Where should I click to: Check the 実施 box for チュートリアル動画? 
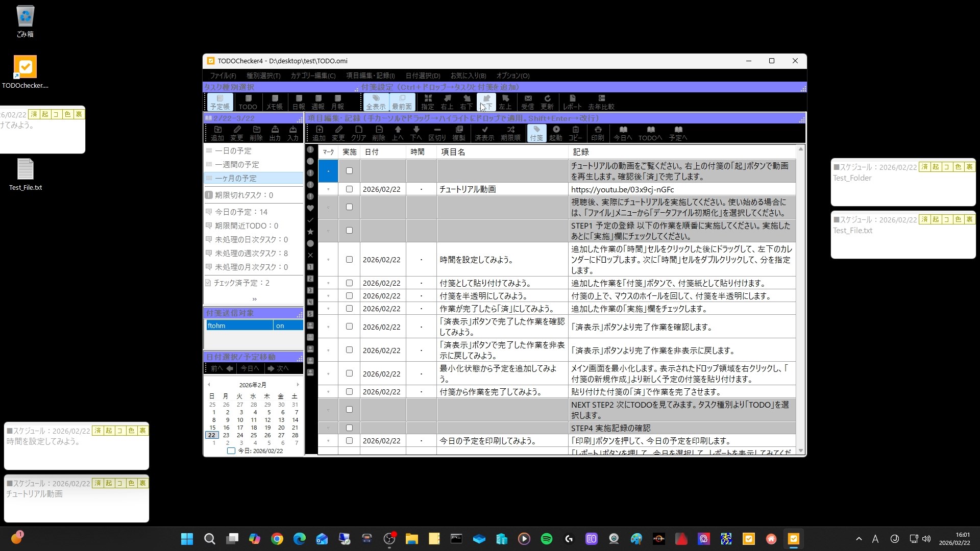(349, 189)
